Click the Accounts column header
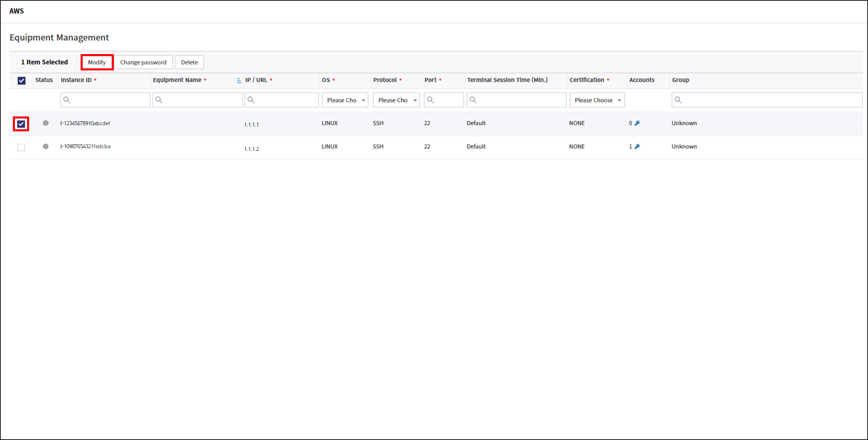The width and height of the screenshot is (868, 440). pos(642,80)
